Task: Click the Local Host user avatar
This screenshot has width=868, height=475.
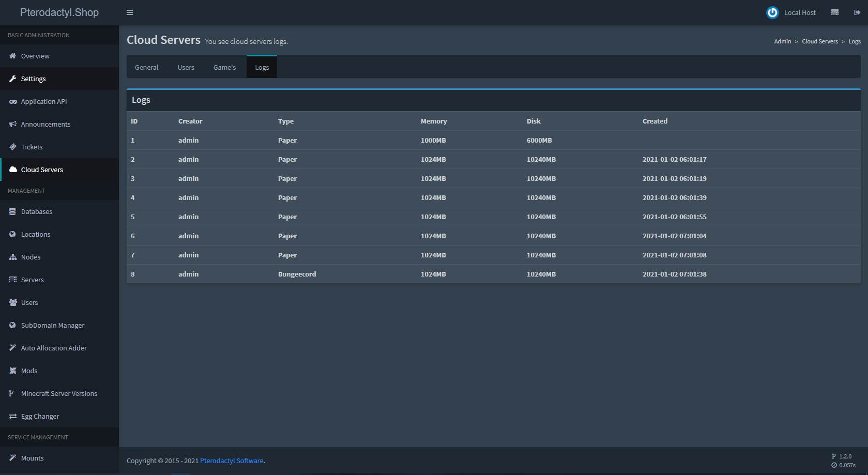Action: coord(772,12)
